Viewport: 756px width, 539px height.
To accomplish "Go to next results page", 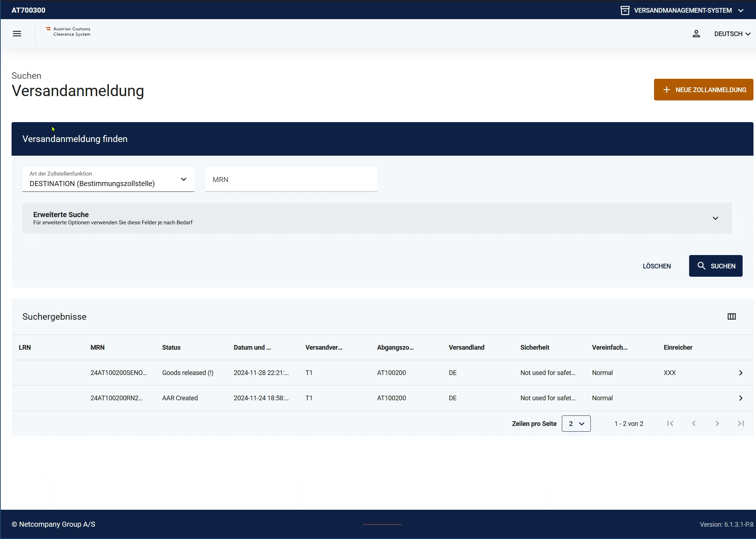I will pos(717,423).
